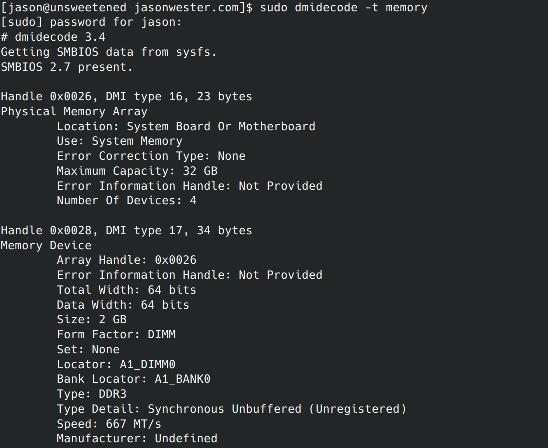Click the 'Total Width: 64 bits' line
Viewport: 548px width, 448px height.
pyautogui.click(x=127, y=290)
